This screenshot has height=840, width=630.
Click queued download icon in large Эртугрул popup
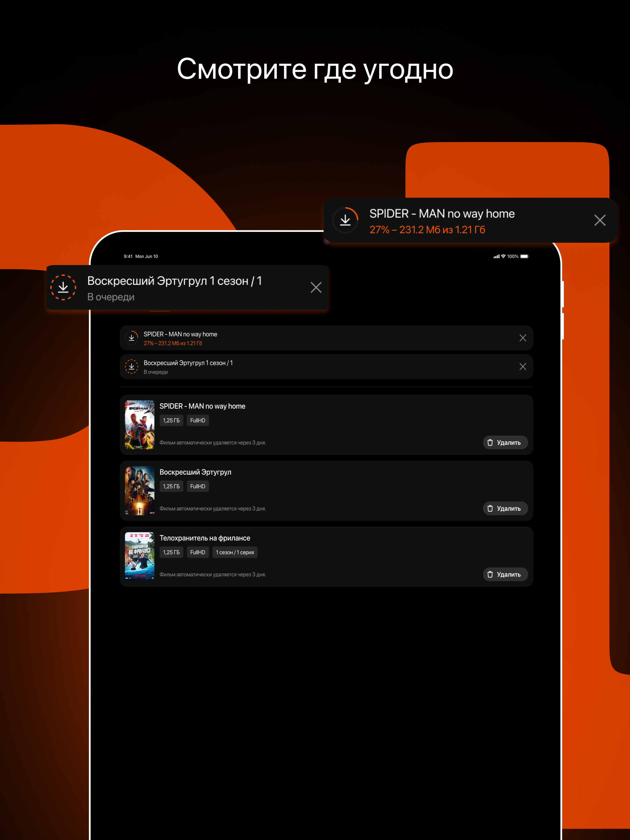[x=63, y=287]
